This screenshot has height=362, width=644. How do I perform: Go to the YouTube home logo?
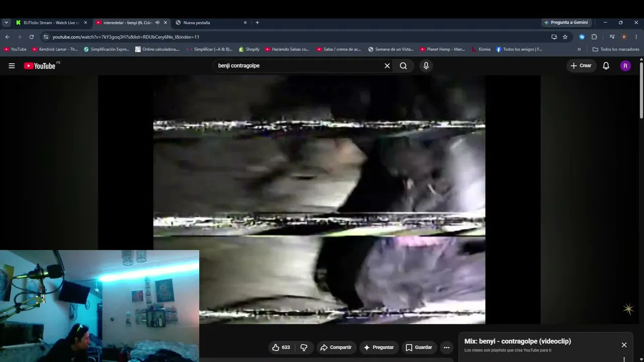tap(39, 66)
